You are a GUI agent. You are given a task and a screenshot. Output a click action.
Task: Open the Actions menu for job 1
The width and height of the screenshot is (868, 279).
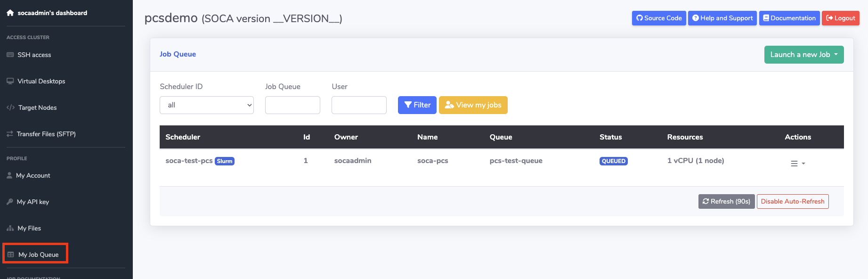click(x=797, y=164)
